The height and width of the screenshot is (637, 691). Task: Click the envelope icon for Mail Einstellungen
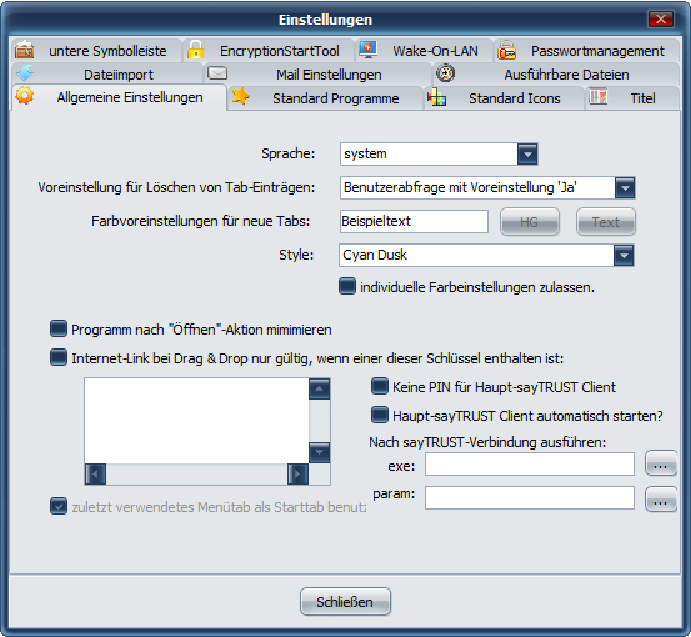(217, 74)
